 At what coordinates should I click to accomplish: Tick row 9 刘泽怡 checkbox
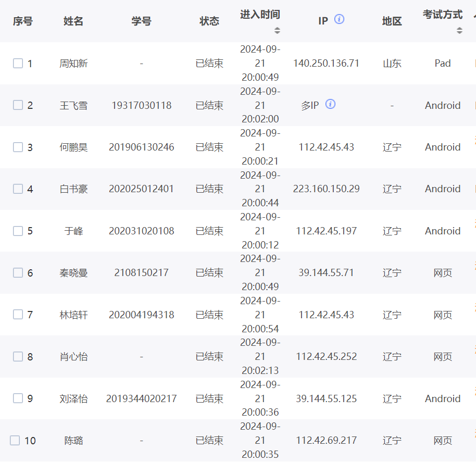click(x=18, y=398)
